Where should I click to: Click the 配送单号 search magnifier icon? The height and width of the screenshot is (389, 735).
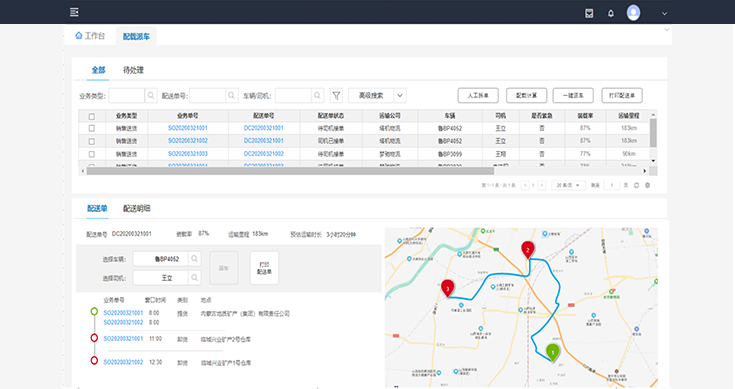tap(232, 96)
